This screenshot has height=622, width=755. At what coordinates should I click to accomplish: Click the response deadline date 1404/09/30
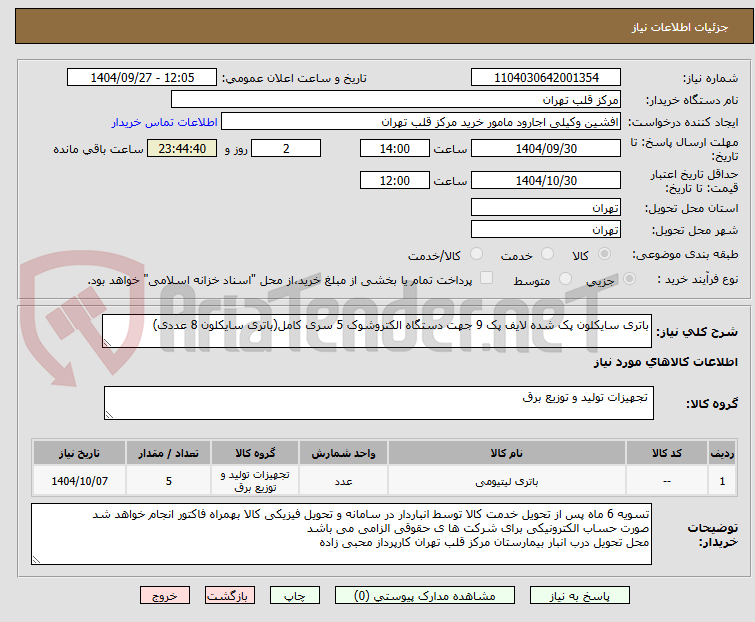(x=546, y=148)
